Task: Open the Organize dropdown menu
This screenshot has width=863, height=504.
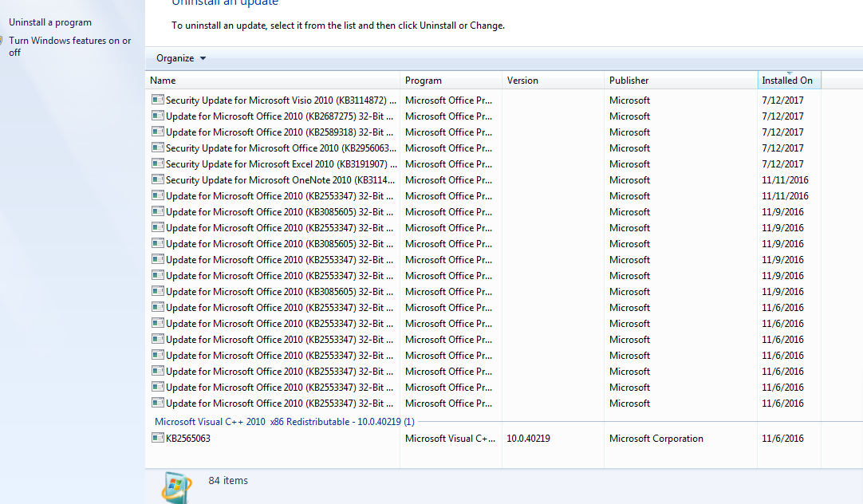Action: point(180,58)
